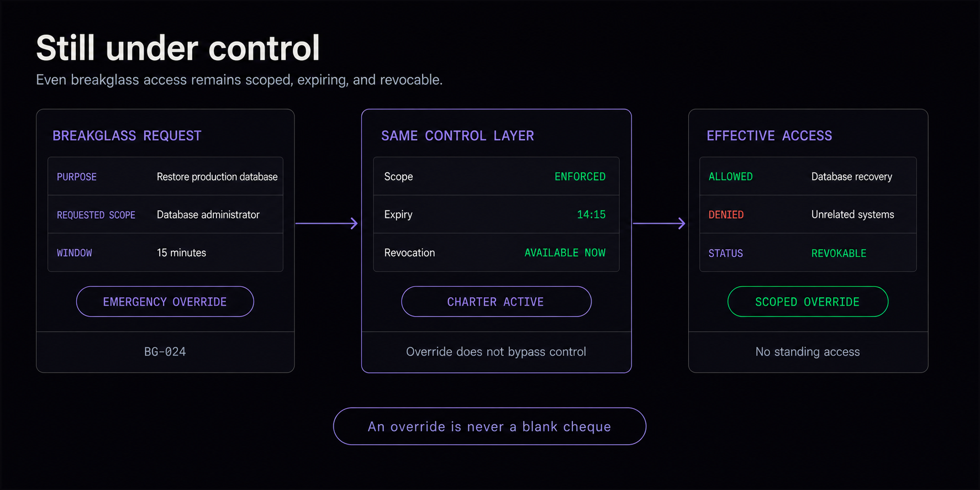Click the green Scoped Override button
The width and height of the screenshot is (980, 490).
tap(808, 302)
